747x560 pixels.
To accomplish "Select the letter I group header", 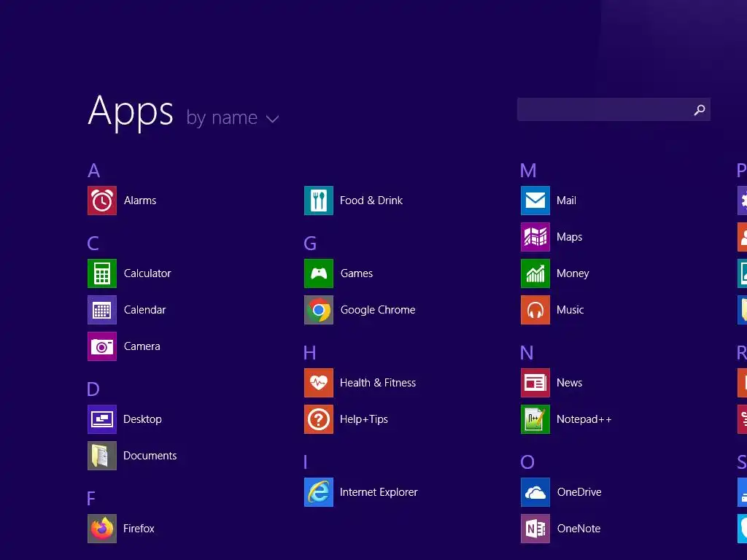I will click(306, 462).
